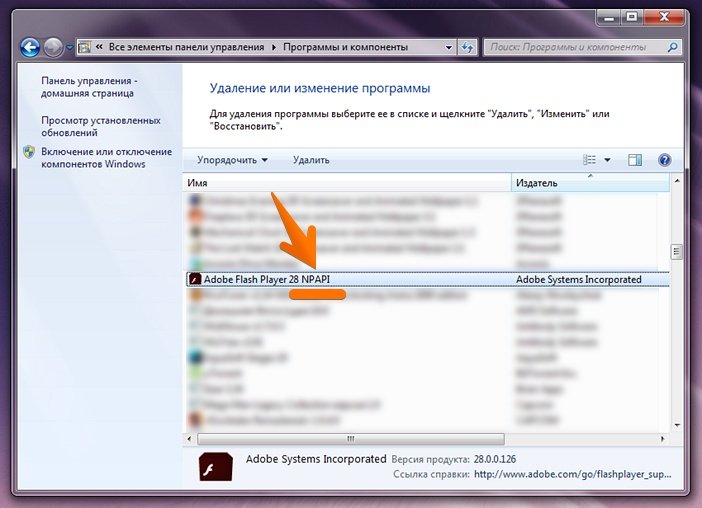This screenshot has height=508, width=702.
Task: Click horizontal scrollbar right arrow
Action: click(663, 439)
